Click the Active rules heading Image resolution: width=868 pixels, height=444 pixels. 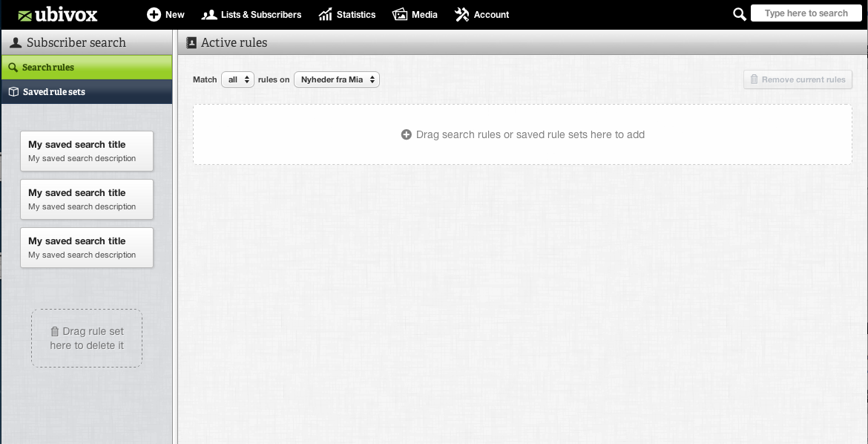click(234, 42)
